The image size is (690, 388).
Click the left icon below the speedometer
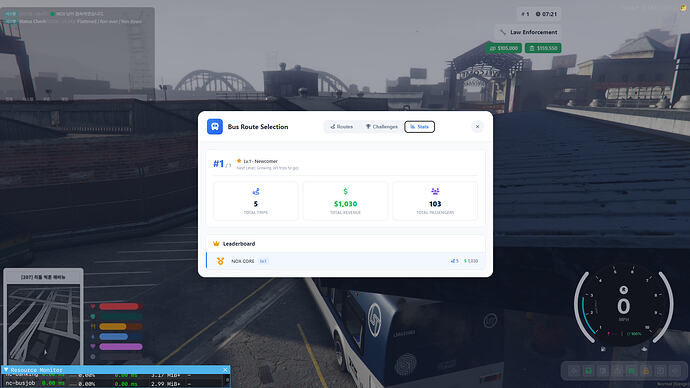[603, 349]
